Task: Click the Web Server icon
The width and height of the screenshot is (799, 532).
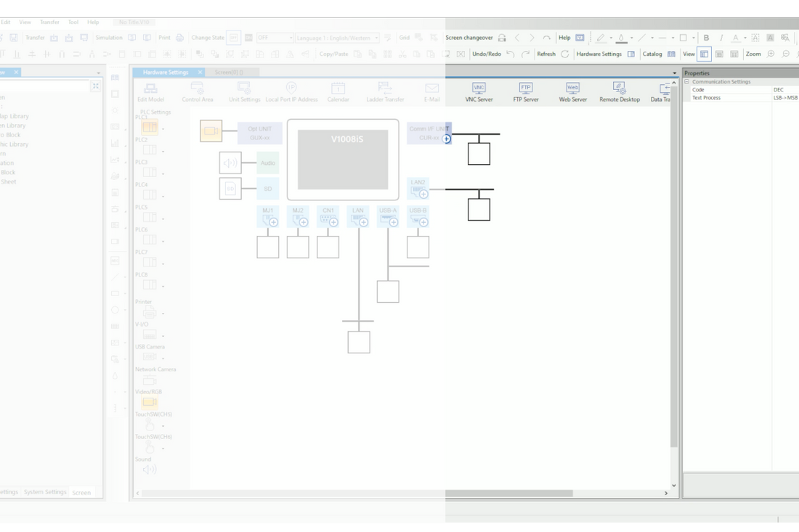Action: point(572,91)
